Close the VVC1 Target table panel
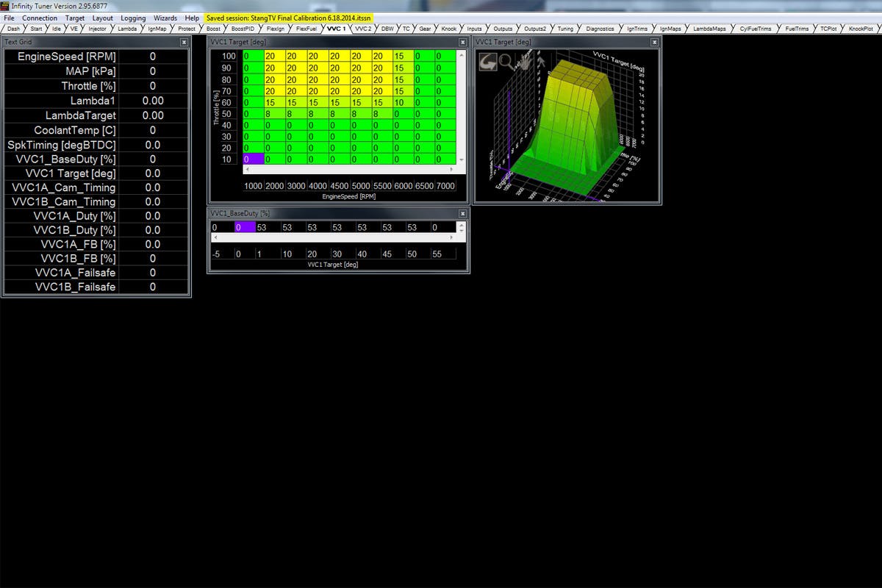This screenshot has width=882, height=588. click(462, 43)
